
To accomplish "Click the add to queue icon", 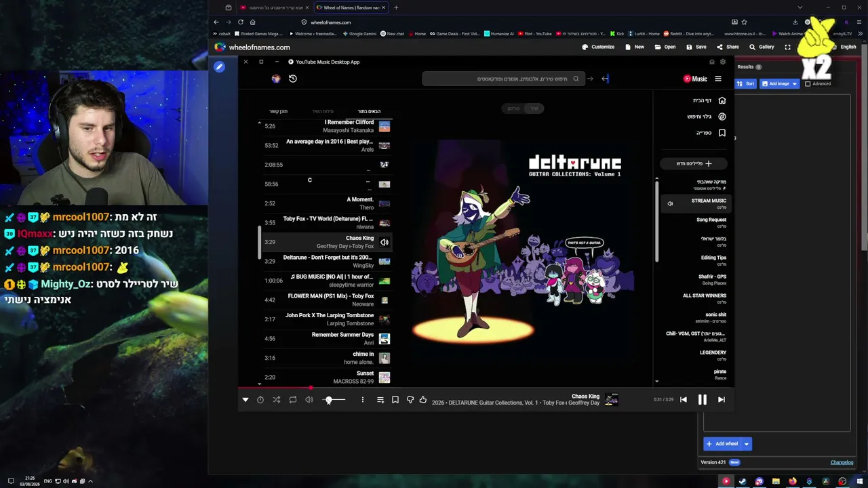I will point(380,400).
